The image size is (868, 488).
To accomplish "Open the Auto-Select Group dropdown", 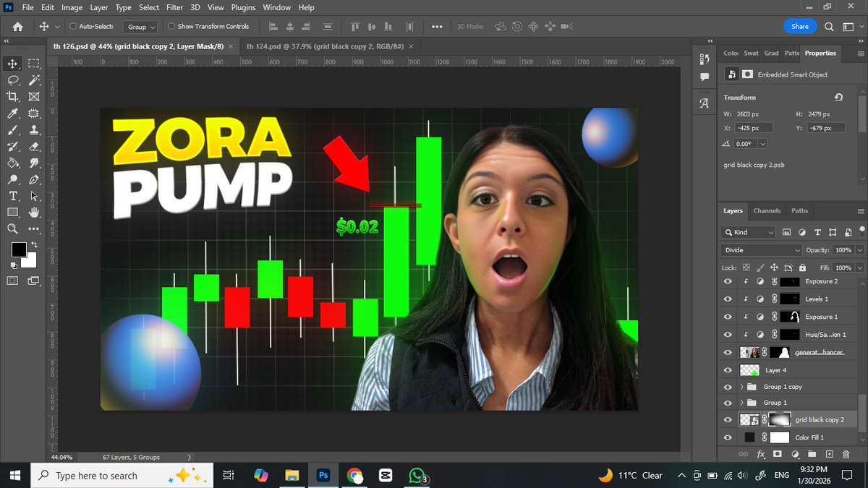I will [140, 27].
